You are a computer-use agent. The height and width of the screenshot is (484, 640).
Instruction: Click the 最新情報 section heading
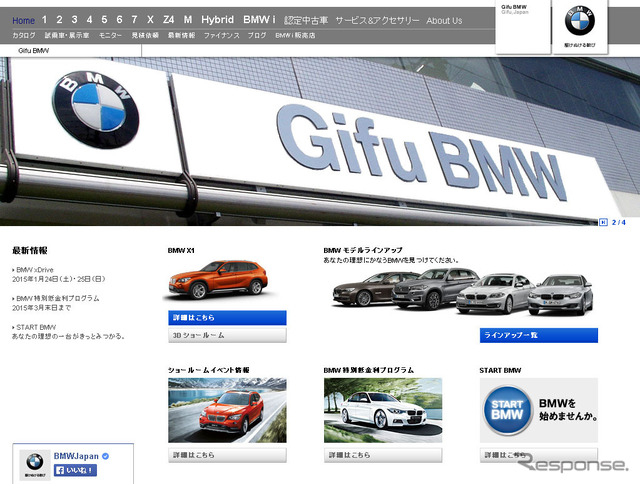30,250
